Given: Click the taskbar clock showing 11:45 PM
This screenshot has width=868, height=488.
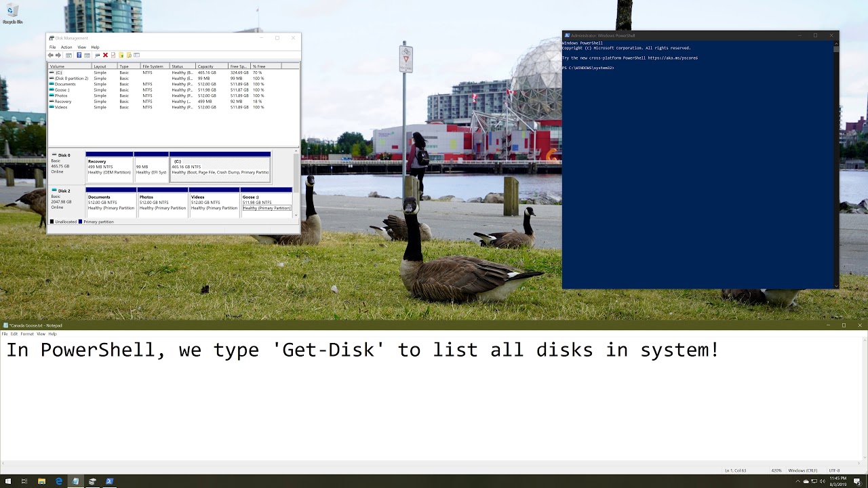Looking at the screenshot, I should [x=838, y=481].
